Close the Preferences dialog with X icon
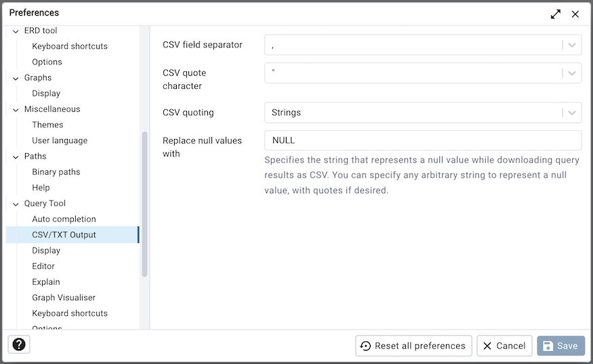Viewport: 593px width, 364px height. [x=575, y=14]
